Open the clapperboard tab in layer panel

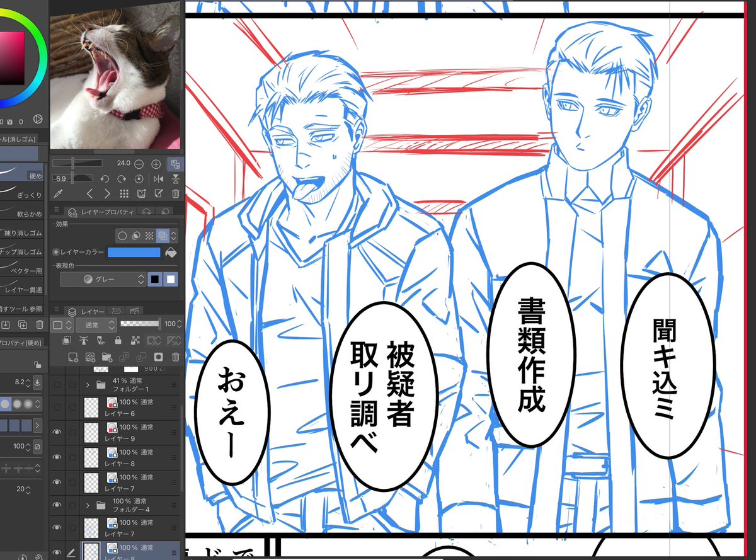click(x=134, y=312)
